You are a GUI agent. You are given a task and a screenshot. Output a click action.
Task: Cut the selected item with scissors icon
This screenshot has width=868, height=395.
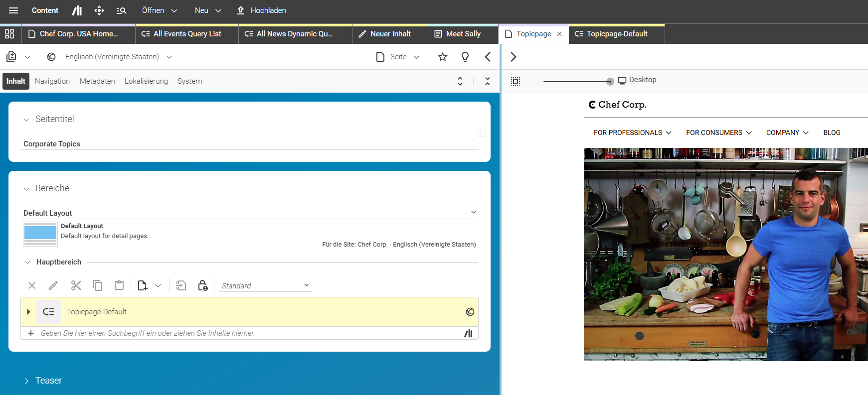pos(76,285)
